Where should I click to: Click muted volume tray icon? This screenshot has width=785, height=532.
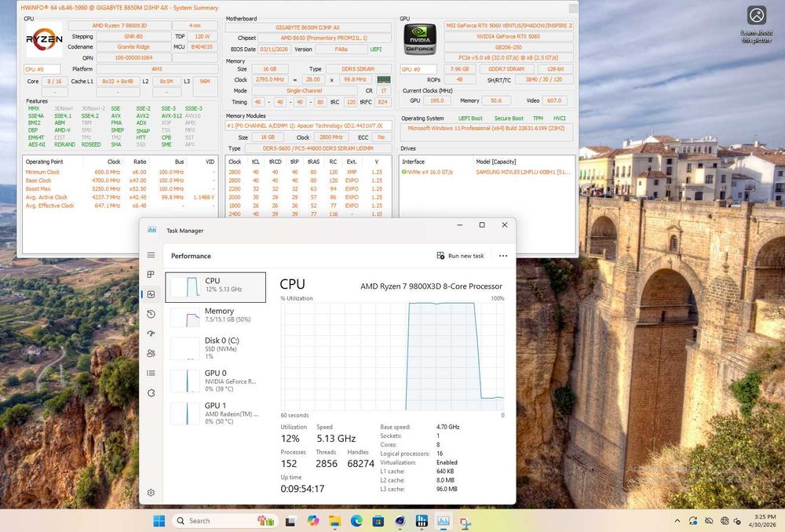(x=737, y=521)
